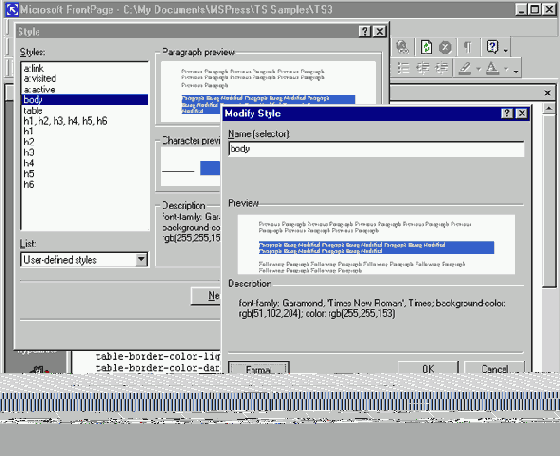Screen dimensions: 560x456
Task: Click Cancel in Modify Style dialog
Action: 494,368
